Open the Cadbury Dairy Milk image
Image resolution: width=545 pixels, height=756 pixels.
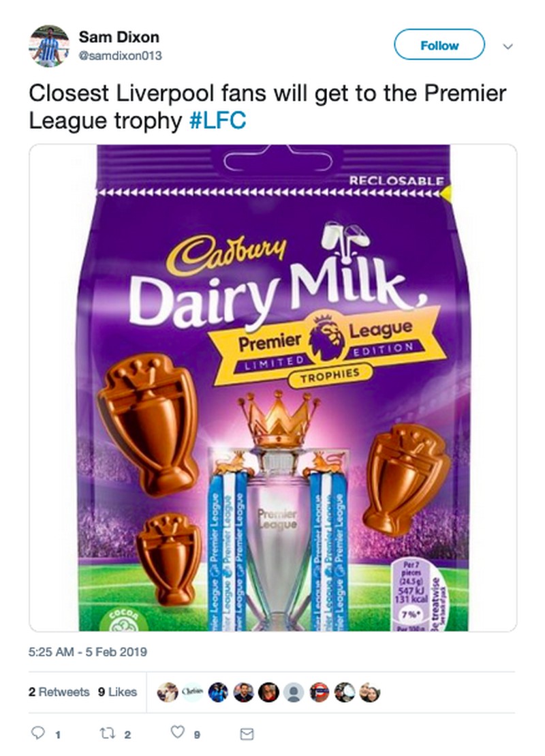272,389
